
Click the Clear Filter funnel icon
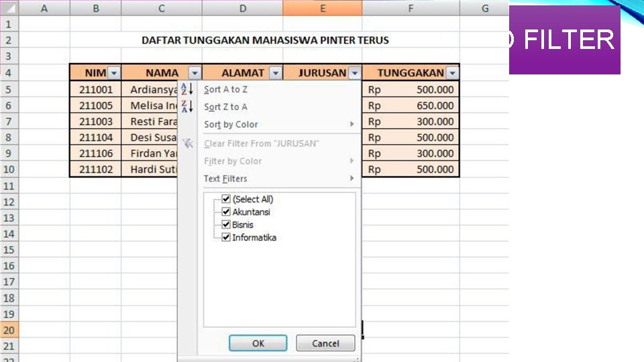point(188,143)
